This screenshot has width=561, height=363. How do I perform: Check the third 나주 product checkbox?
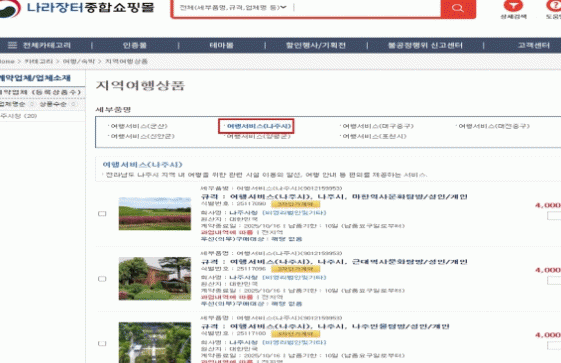click(x=102, y=343)
